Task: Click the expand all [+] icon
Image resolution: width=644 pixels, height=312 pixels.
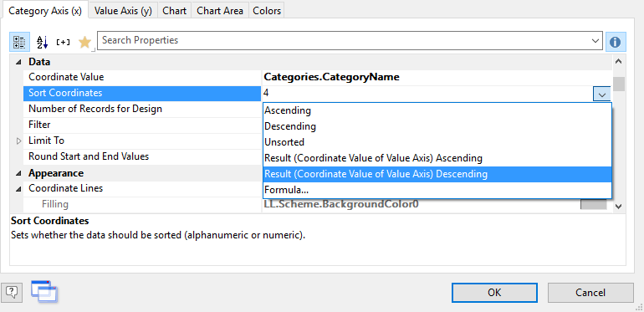Action: click(x=64, y=42)
